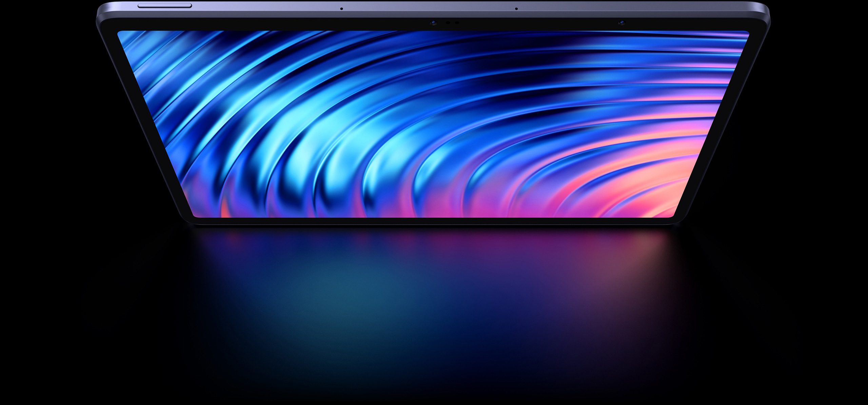
Task: Tap the right-side front camera lens
Action: coord(622,23)
